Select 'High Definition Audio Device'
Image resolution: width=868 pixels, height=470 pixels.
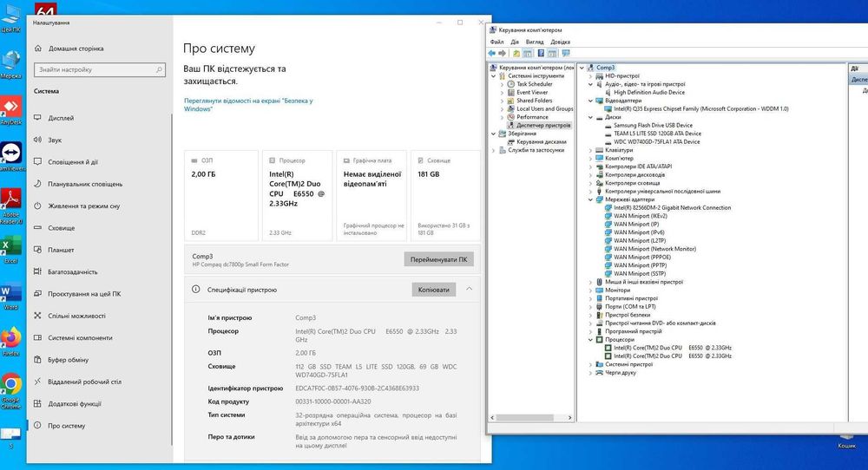[648, 92]
